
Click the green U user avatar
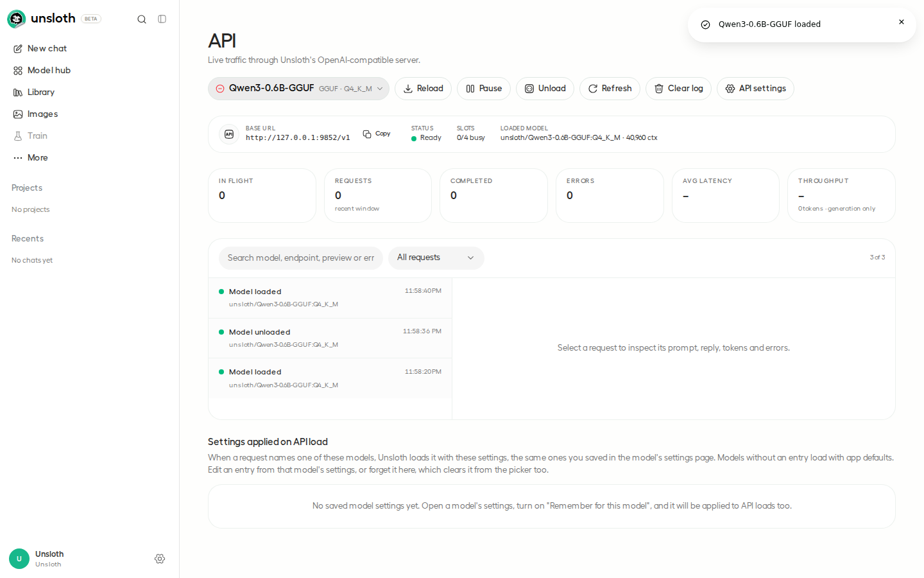tap(19, 559)
